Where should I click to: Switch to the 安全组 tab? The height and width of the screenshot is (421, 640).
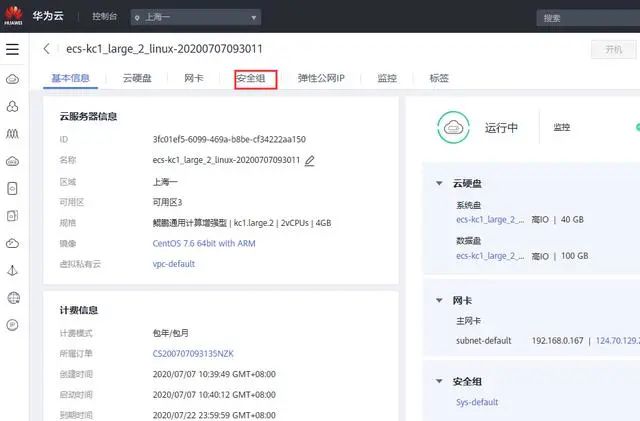coord(251,78)
